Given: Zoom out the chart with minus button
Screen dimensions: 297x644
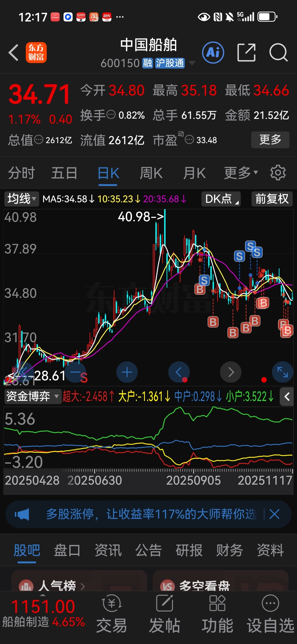Looking at the screenshot, I should 75,372.
